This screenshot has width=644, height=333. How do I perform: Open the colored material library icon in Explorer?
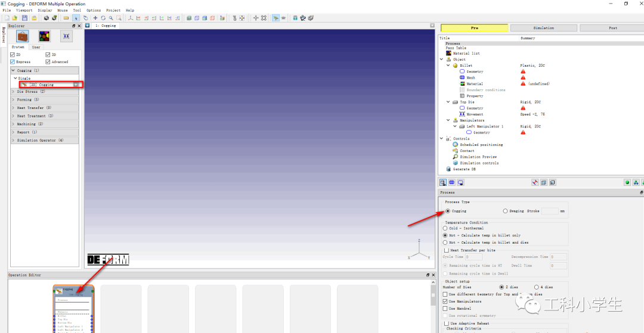[44, 36]
